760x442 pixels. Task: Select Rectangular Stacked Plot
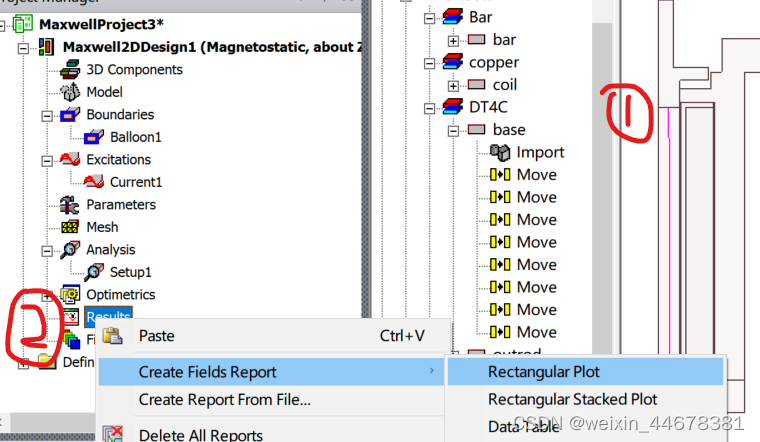click(x=586, y=399)
